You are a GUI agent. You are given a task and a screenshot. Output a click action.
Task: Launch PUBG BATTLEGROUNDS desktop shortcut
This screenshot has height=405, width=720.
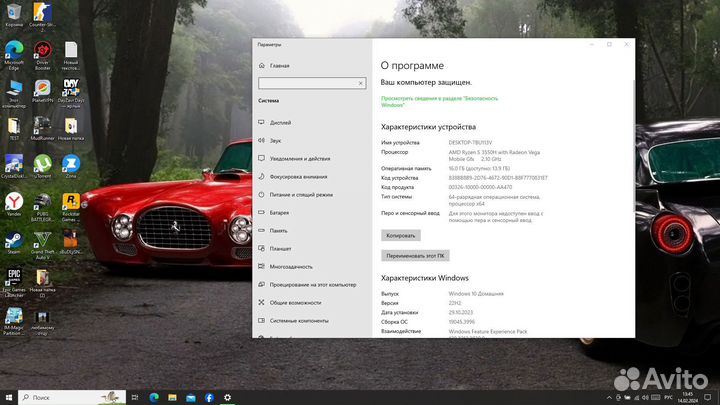point(42,208)
